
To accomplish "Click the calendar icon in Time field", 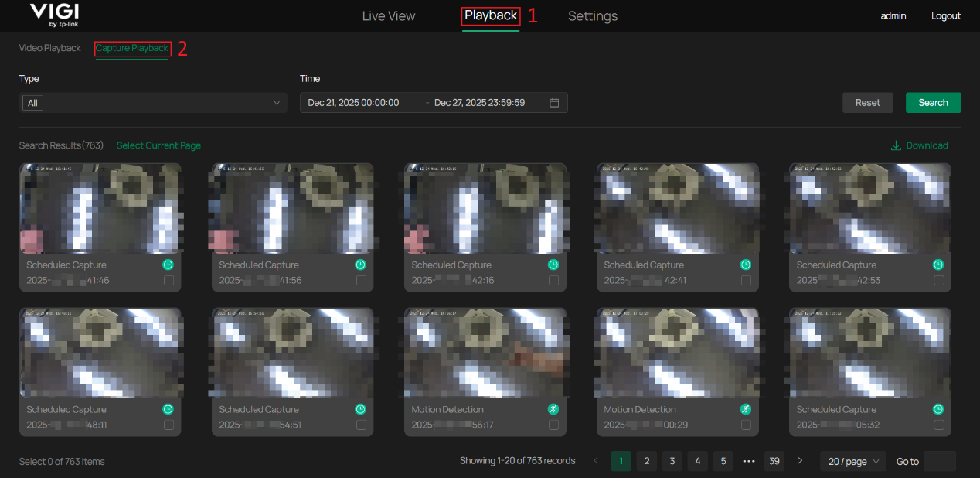I will coord(554,103).
